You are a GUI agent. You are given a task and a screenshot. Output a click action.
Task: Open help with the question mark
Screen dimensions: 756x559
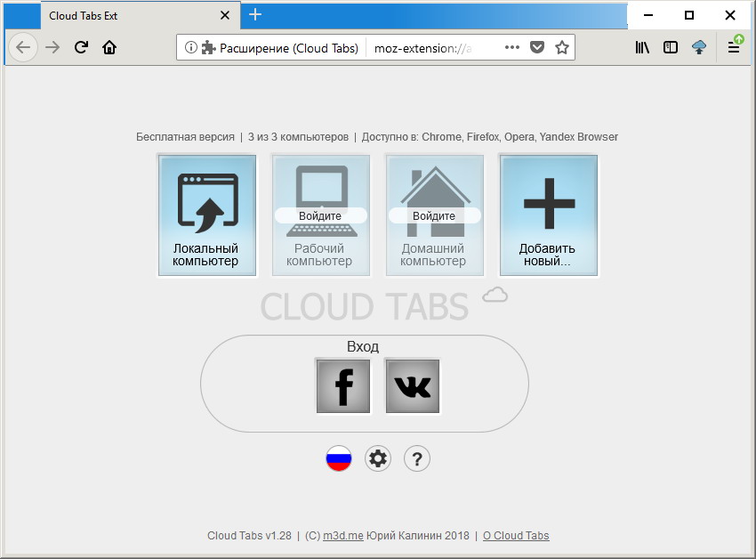tap(417, 458)
